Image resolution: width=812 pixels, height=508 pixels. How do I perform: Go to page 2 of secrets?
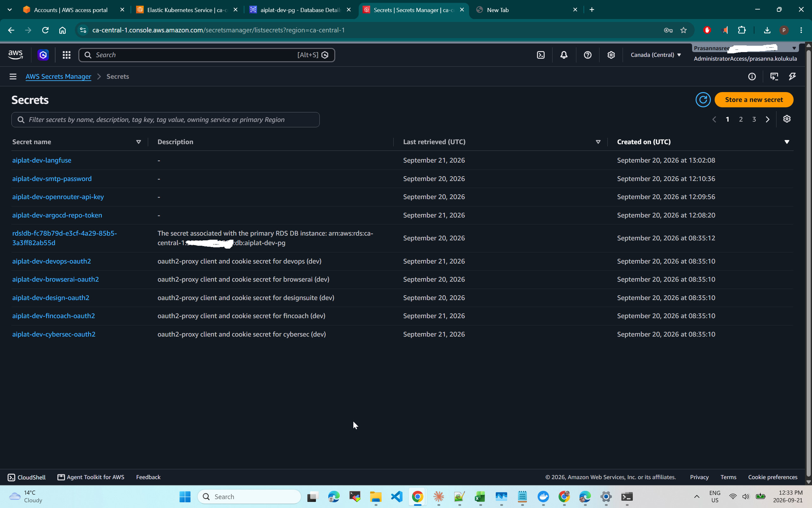pyautogui.click(x=741, y=119)
